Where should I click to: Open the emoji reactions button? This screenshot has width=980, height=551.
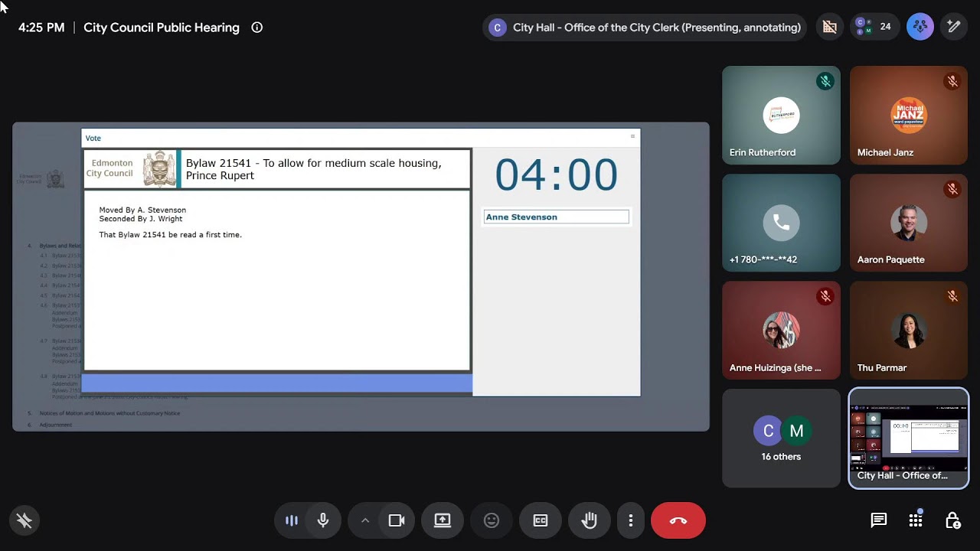pos(492,520)
